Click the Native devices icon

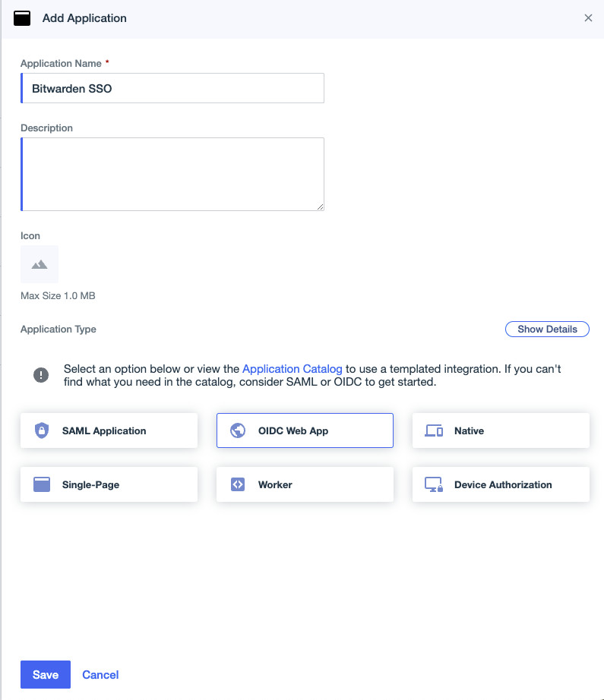[434, 430]
